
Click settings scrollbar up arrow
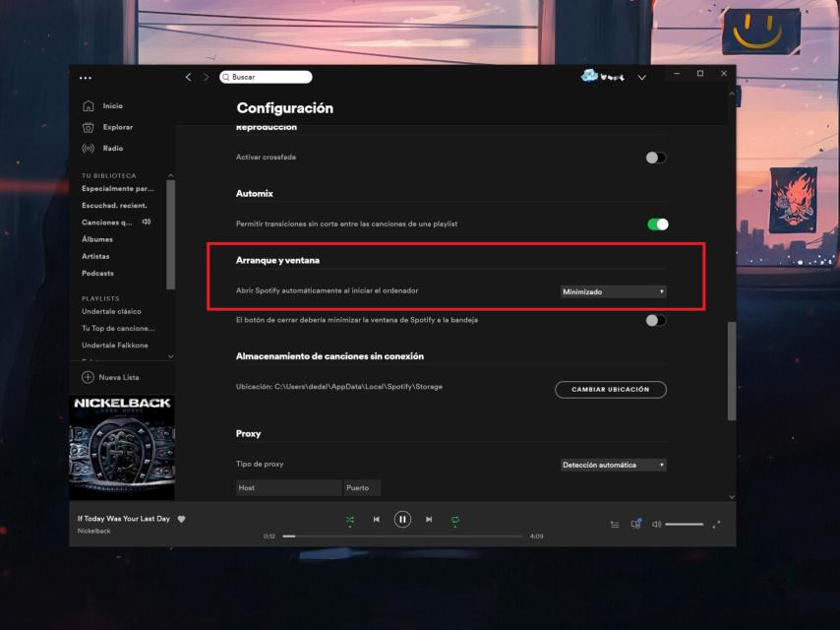[x=732, y=94]
